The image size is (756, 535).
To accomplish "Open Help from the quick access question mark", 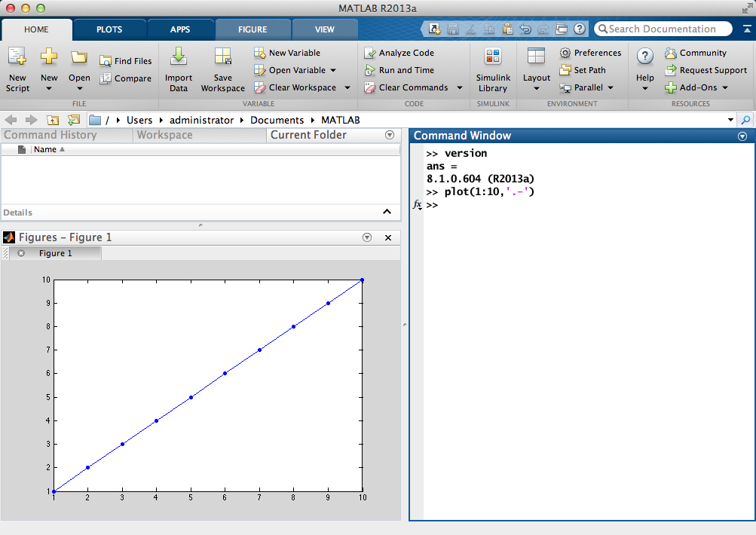I will point(580,29).
